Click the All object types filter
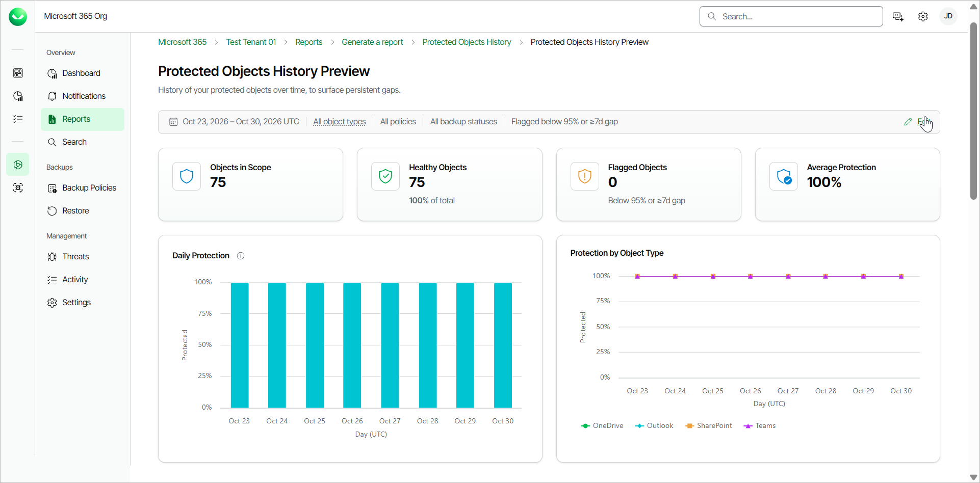Viewport: 980px width, 483px height. (339, 122)
